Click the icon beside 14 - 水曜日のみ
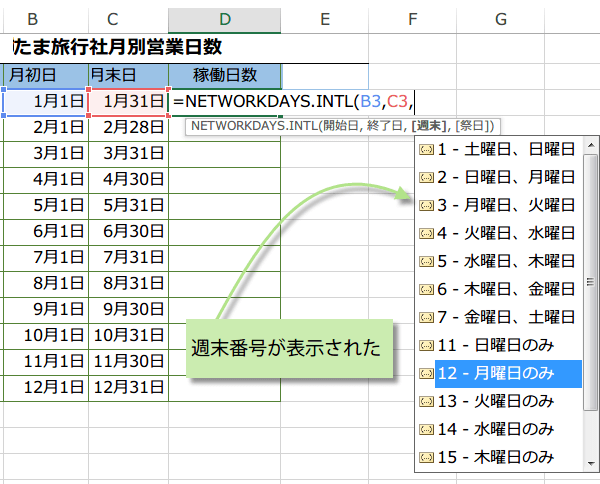The image size is (600, 484). (x=426, y=429)
